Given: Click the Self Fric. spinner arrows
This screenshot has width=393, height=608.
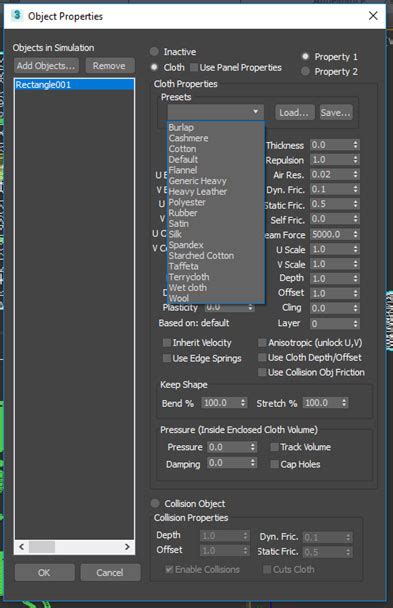Looking at the screenshot, I should pos(355,219).
